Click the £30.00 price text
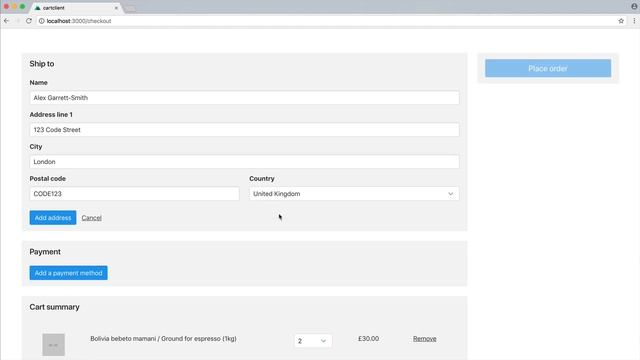 click(x=368, y=339)
